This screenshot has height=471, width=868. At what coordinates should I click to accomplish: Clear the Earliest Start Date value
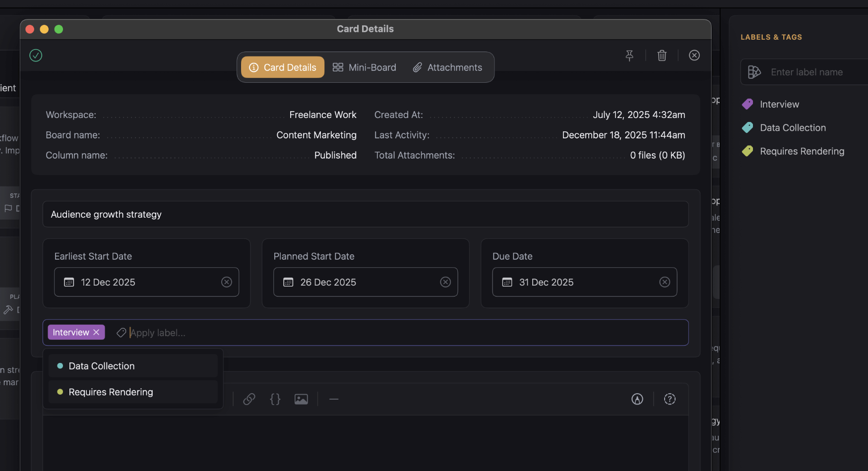point(227,282)
